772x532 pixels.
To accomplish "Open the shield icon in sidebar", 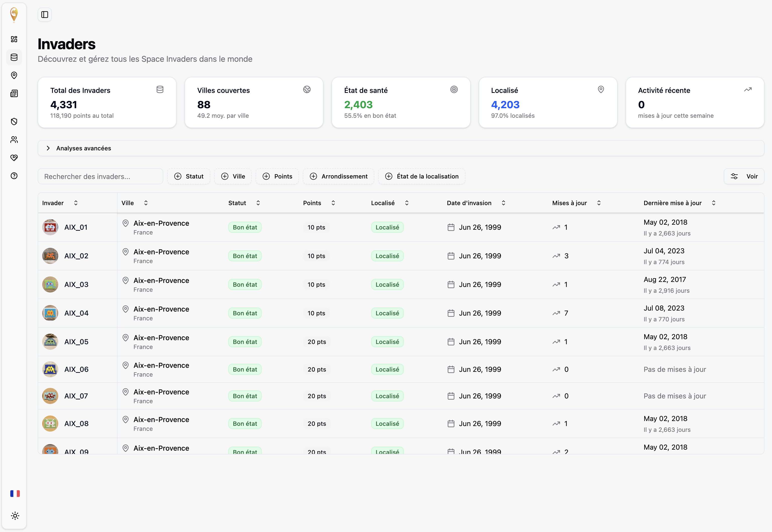I will click(14, 121).
